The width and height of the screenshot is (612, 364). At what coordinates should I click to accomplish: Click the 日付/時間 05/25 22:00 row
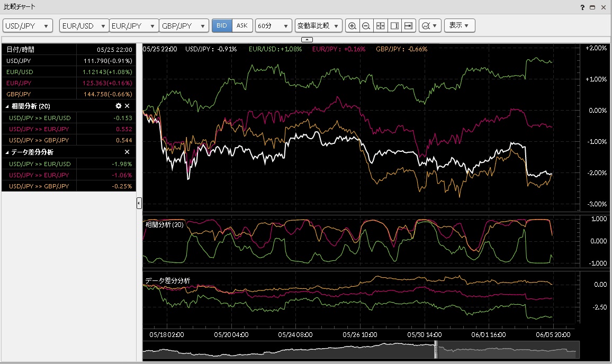[69, 50]
